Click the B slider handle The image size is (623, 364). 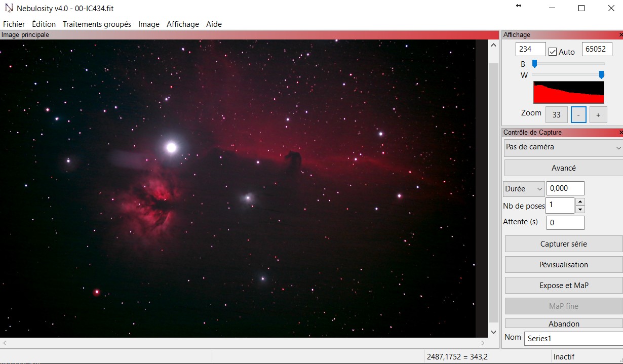point(534,64)
